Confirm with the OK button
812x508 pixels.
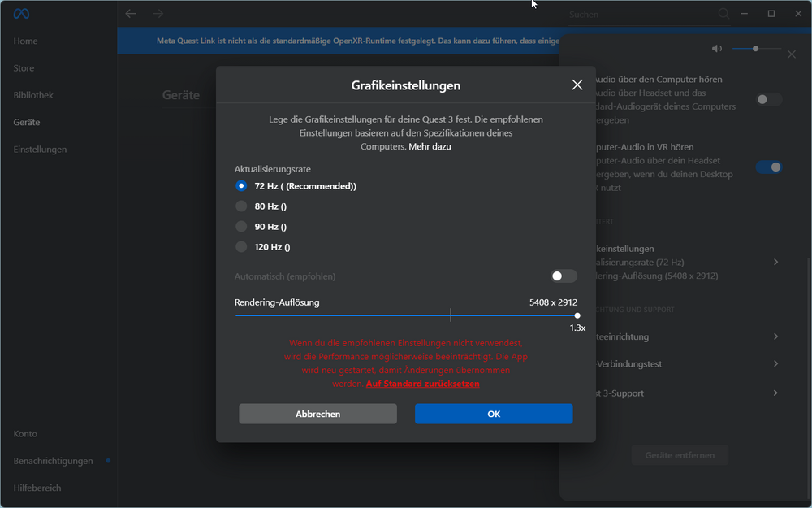[x=494, y=414]
